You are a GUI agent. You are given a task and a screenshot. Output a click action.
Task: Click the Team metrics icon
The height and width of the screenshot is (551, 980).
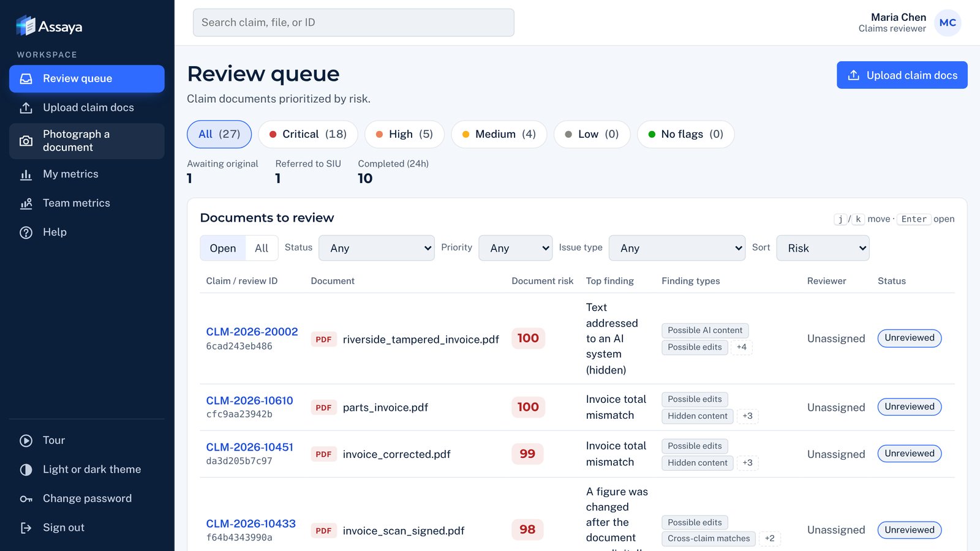click(x=26, y=203)
